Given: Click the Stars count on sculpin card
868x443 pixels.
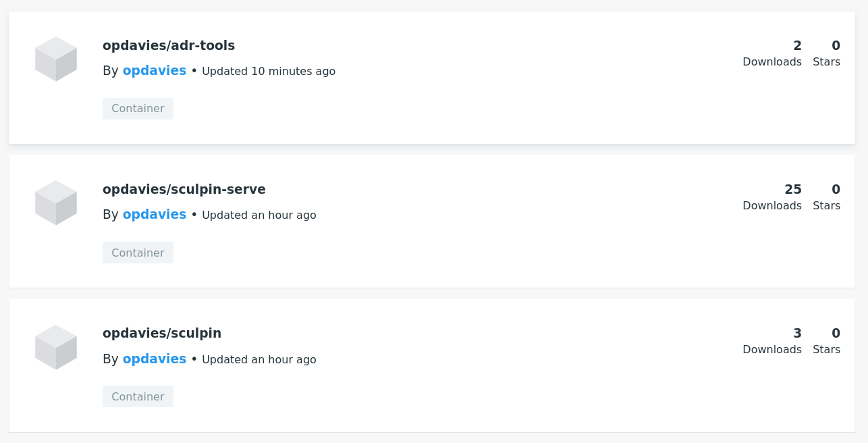Looking at the screenshot, I should pyautogui.click(x=836, y=334).
